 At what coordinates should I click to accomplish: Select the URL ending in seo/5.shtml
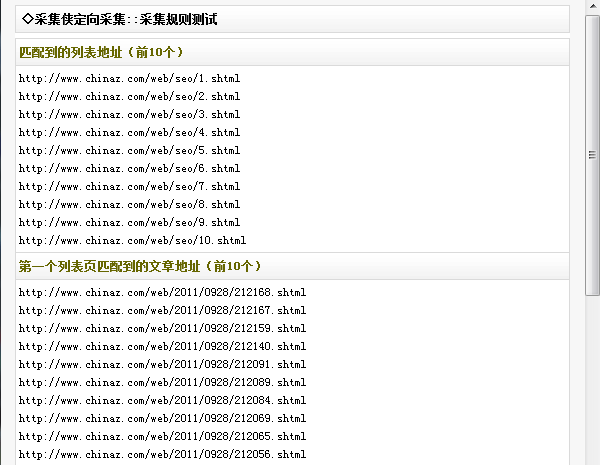pos(129,150)
